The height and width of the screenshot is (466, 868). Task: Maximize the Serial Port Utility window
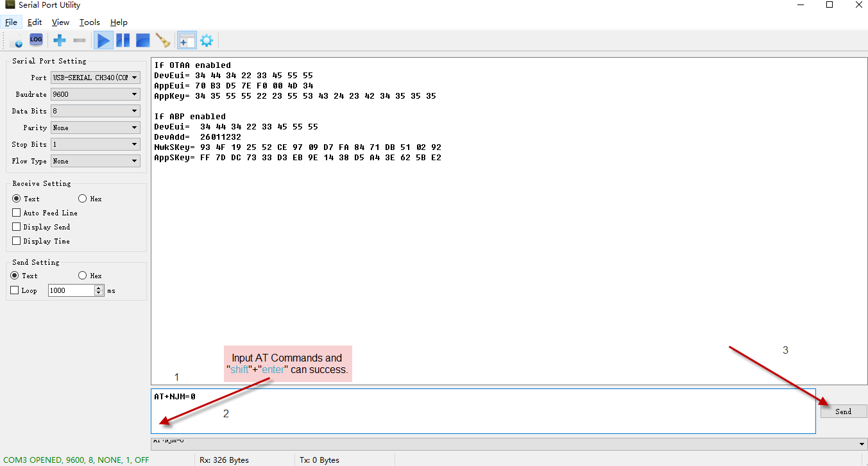point(830,4)
